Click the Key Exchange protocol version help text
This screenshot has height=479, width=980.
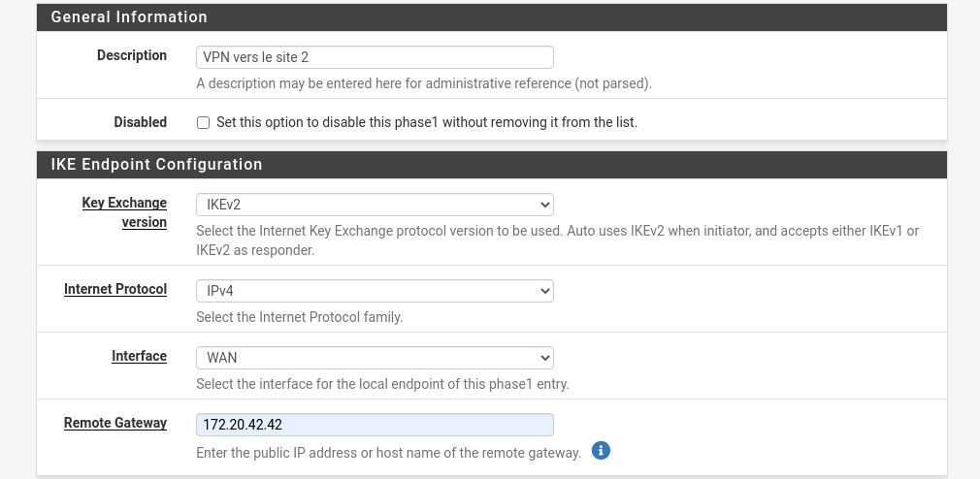coord(557,240)
